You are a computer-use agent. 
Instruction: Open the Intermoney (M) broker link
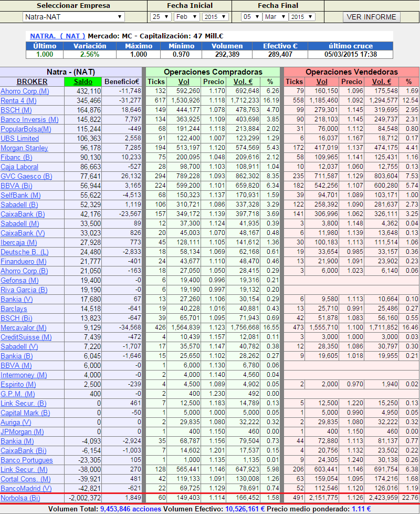(x=24, y=375)
